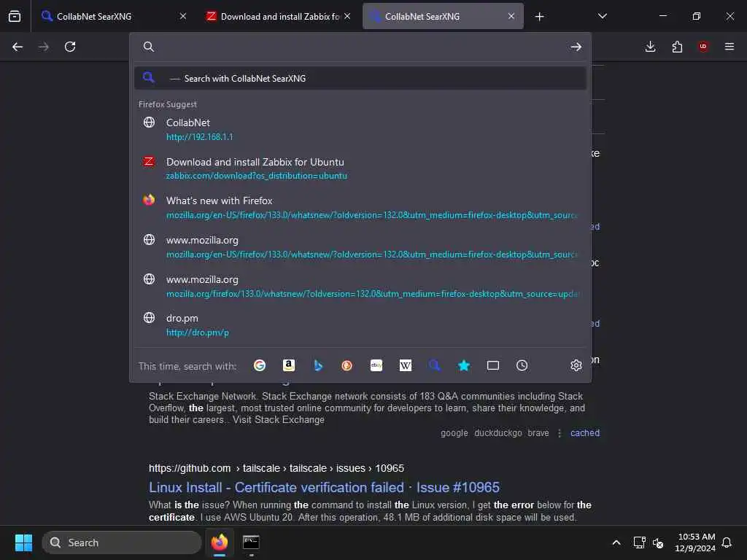Open the notifications bell icon

[727, 542]
